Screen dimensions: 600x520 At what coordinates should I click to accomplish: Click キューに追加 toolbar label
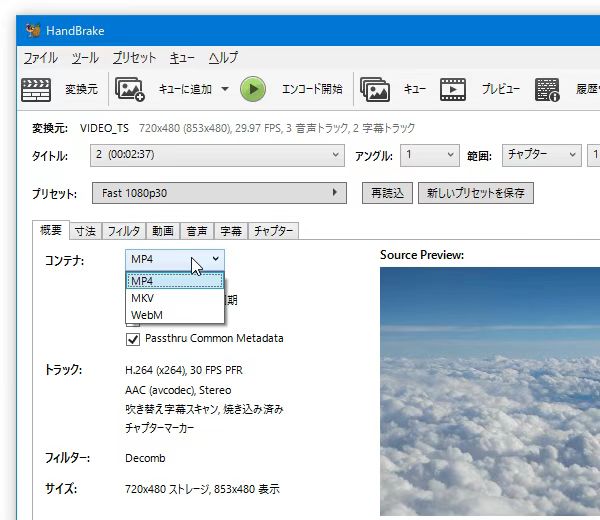(x=185, y=90)
